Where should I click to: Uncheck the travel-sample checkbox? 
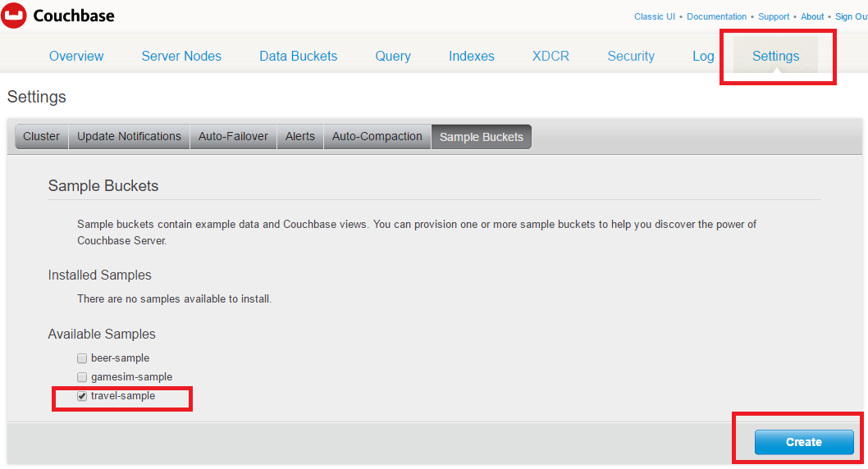coord(82,396)
